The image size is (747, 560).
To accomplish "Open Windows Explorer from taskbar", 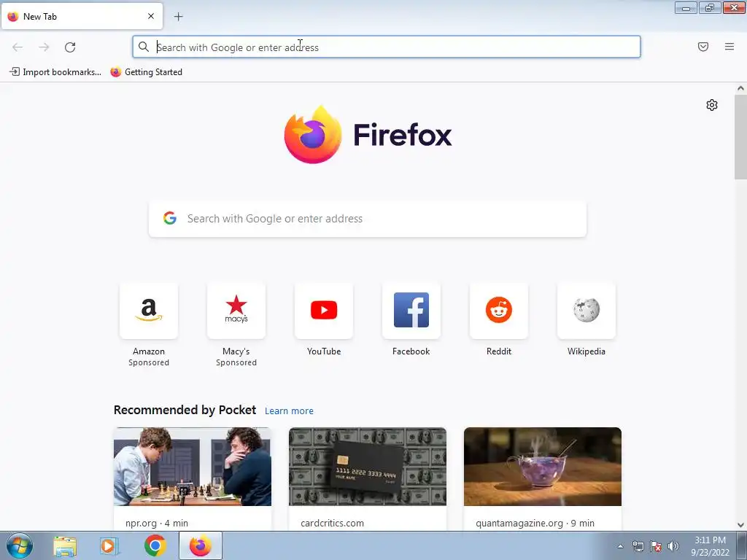I will [65, 546].
